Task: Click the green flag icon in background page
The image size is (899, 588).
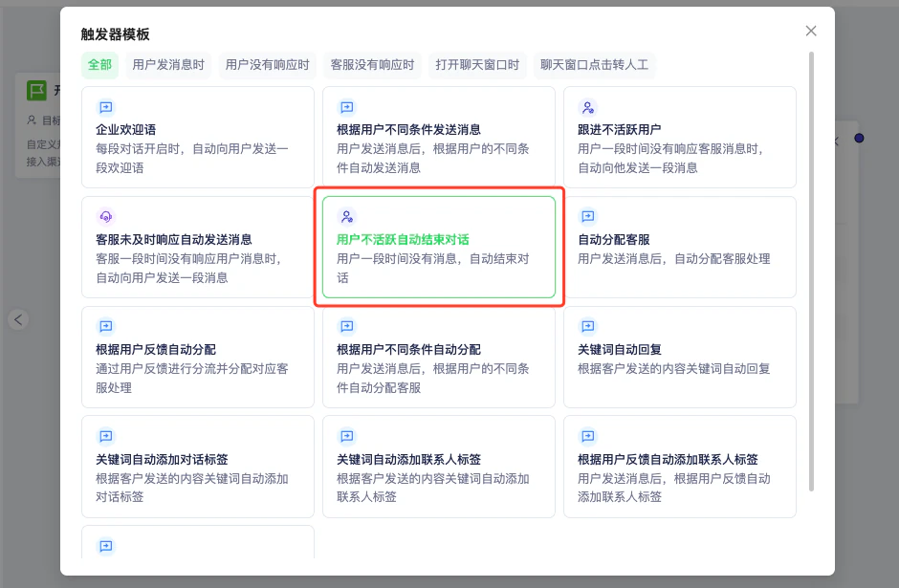Action: [x=36, y=91]
